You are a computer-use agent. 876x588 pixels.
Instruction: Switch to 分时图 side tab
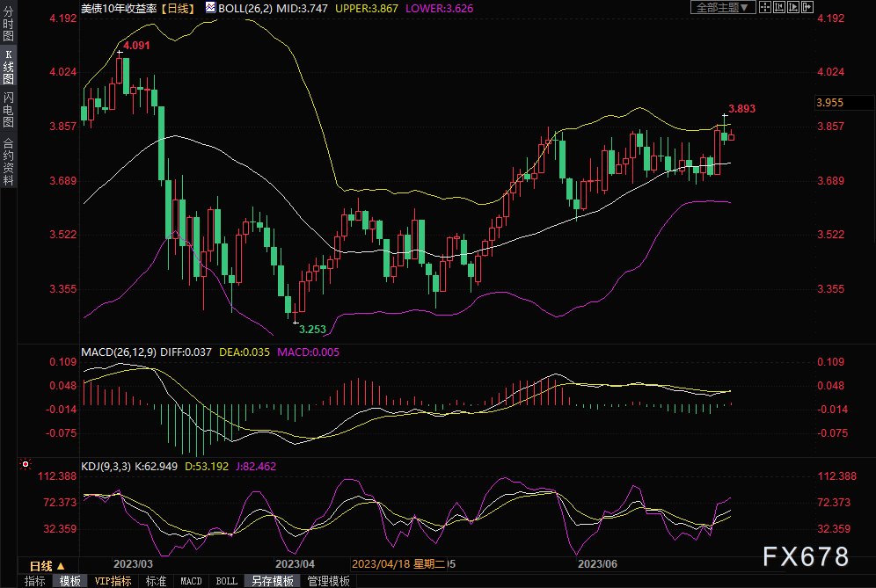(9, 25)
